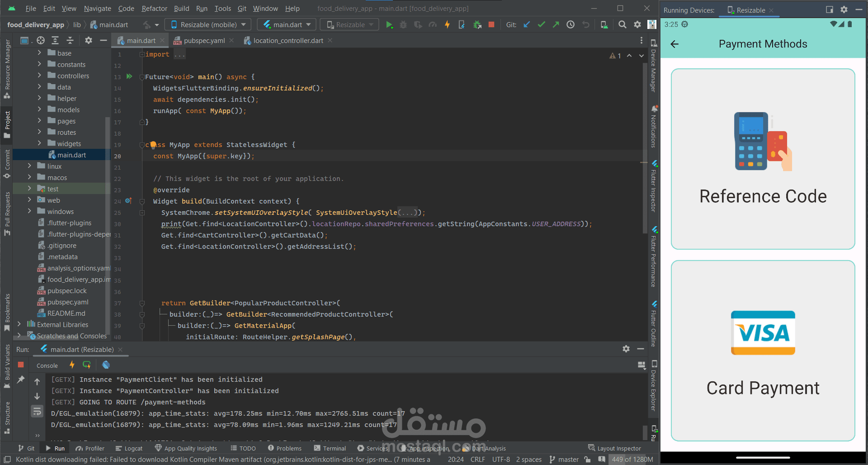The height and width of the screenshot is (465, 868).
Task: Select the Reference Code payment card
Action: click(x=763, y=159)
